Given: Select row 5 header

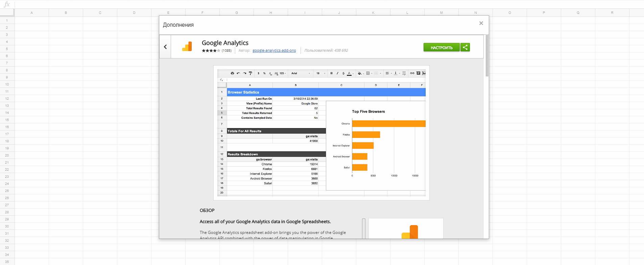Looking at the screenshot, I should [7, 49].
